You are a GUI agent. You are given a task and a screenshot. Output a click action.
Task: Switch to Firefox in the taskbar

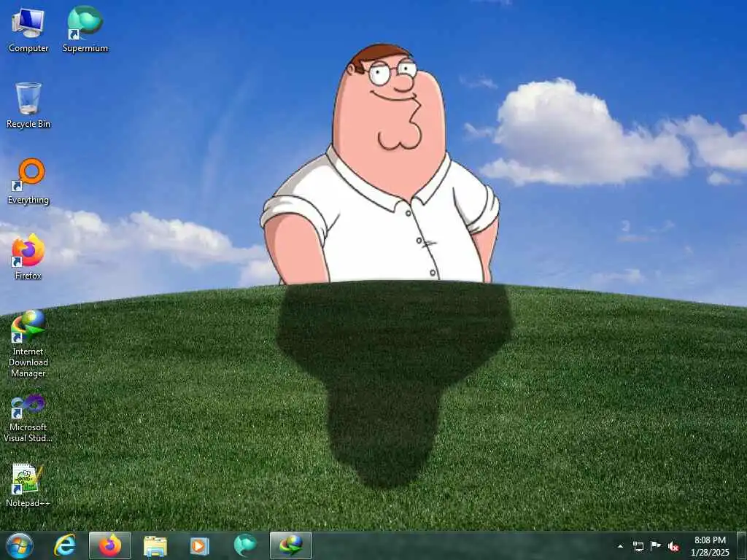click(110, 545)
